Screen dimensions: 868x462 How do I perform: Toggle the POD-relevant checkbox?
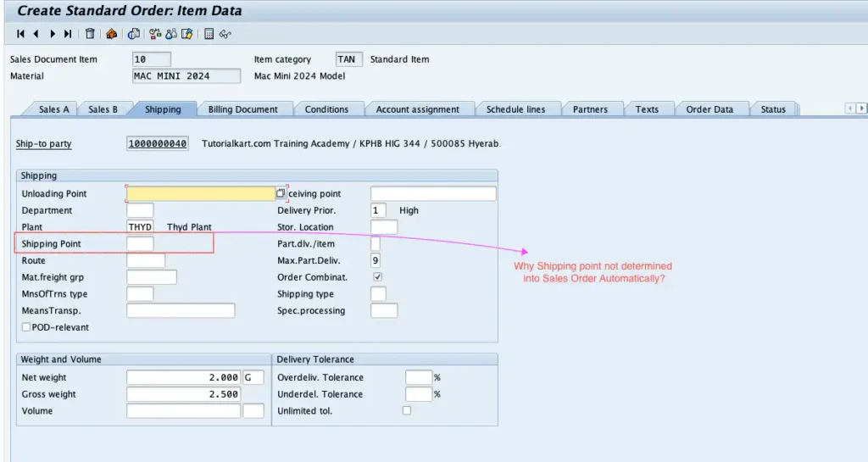pyautogui.click(x=26, y=327)
